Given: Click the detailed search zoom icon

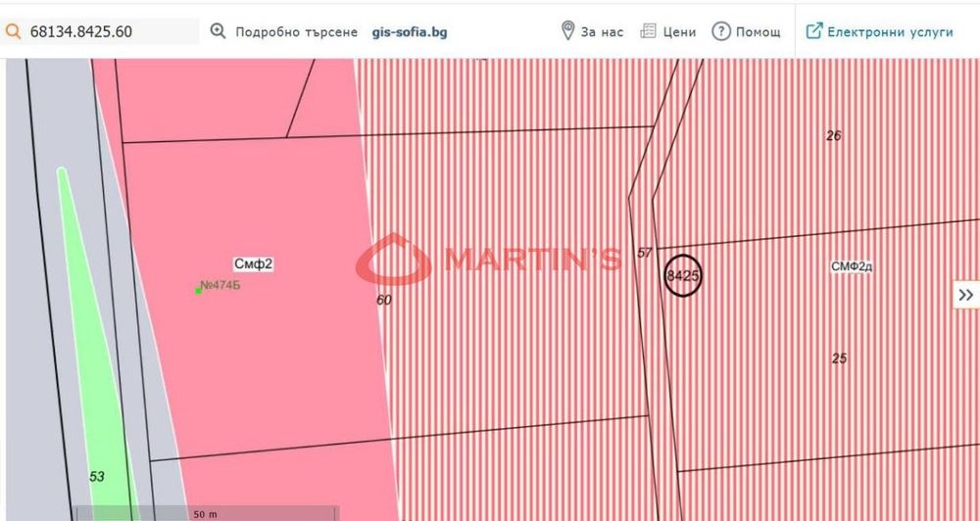Looking at the screenshot, I should point(218,31).
